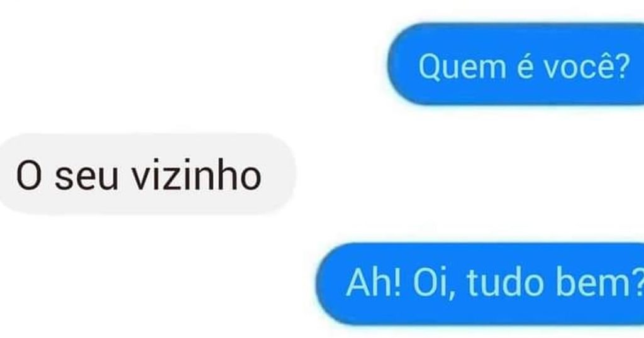Image resolution: width=644 pixels, height=338 pixels.
Task: Tap the gray "O seu vizinho" message bubble
Action: pyautogui.click(x=147, y=173)
